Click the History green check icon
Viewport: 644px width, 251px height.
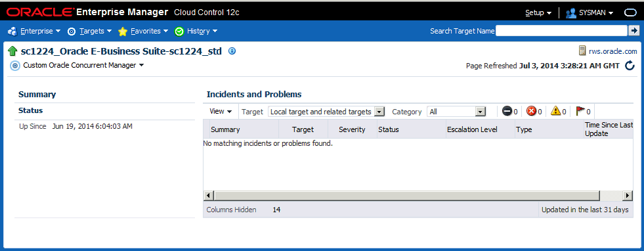pyautogui.click(x=179, y=32)
